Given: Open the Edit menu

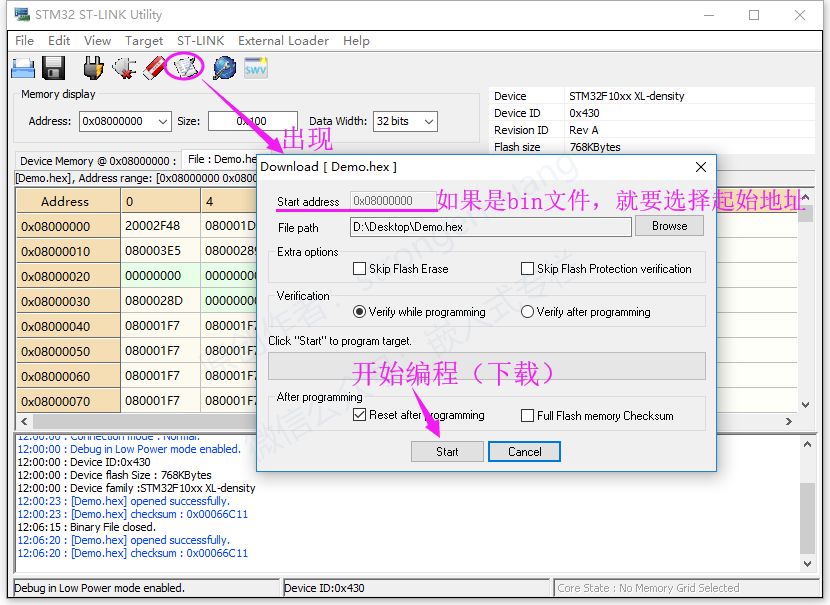Looking at the screenshot, I should [59, 41].
